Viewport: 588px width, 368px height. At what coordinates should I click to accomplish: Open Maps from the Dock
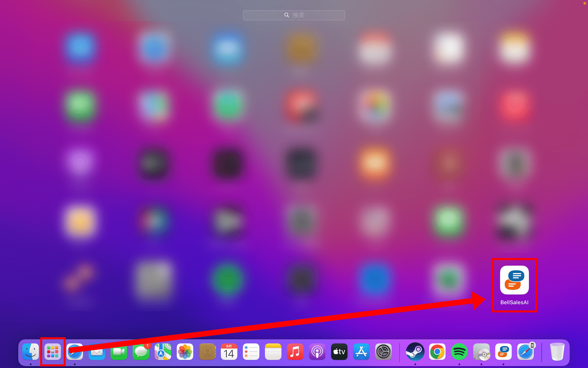click(163, 352)
